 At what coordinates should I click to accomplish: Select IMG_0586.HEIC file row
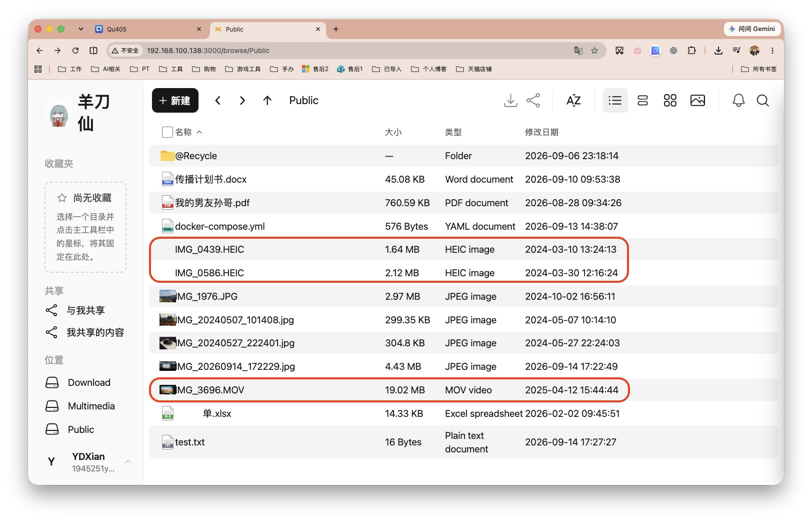click(x=463, y=273)
